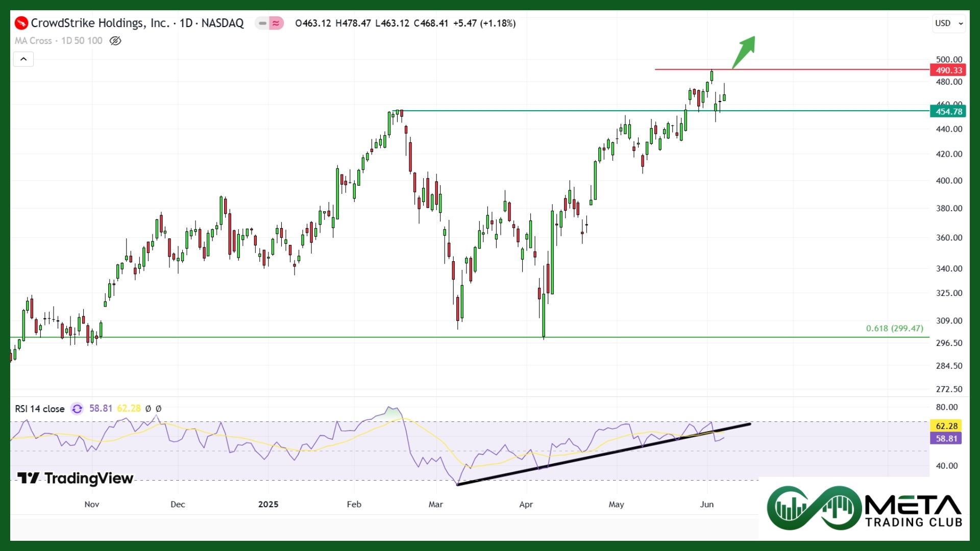Click the Jun label on time axis
Screen dimensions: 980x551
pos(707,504)
